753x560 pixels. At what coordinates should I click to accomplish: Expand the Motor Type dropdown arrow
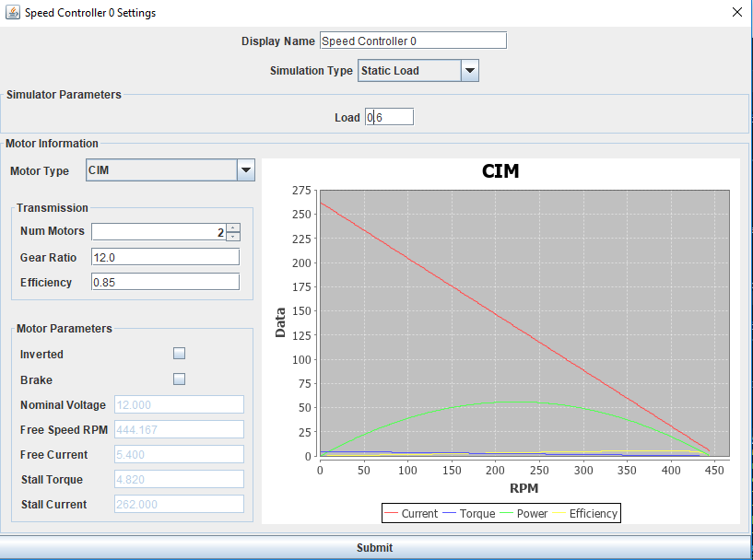coord(246,169)
